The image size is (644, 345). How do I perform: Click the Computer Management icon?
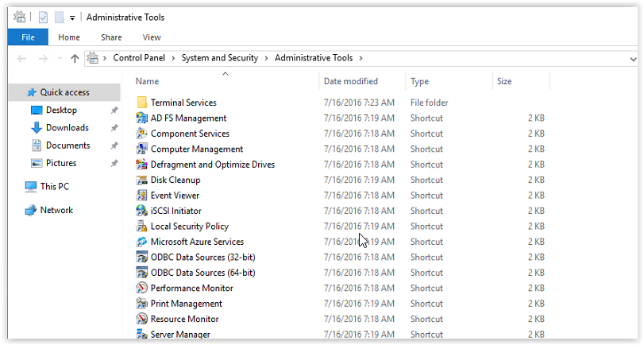click(141, 149)
